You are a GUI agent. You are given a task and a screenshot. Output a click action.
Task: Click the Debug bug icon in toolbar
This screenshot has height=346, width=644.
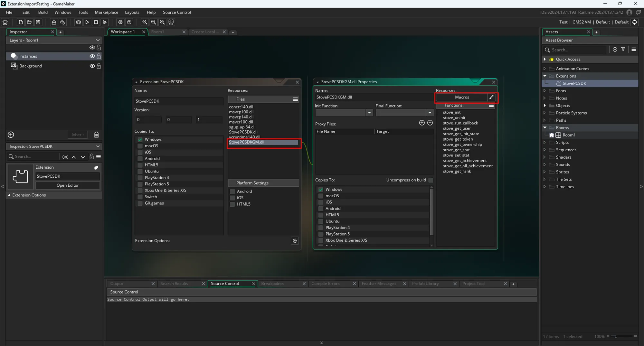(78, 22)
